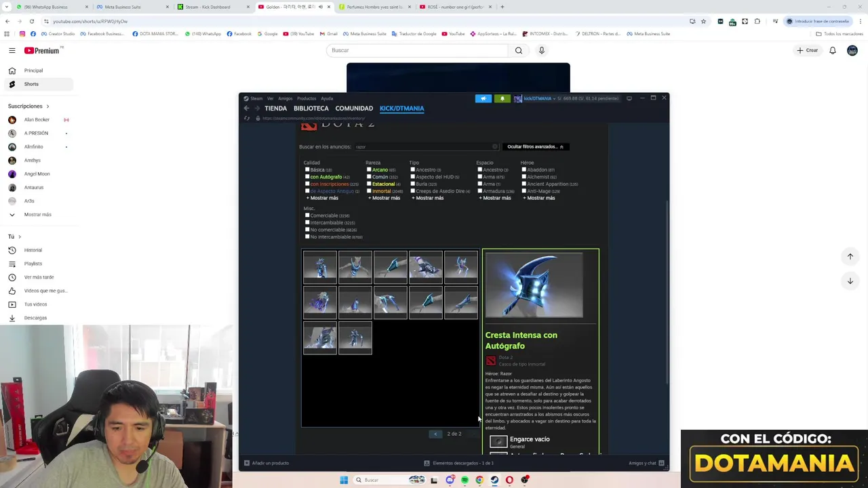Reload the Chrome page
This screenshot has width=868, height=488.
click(x=32, y=21)
